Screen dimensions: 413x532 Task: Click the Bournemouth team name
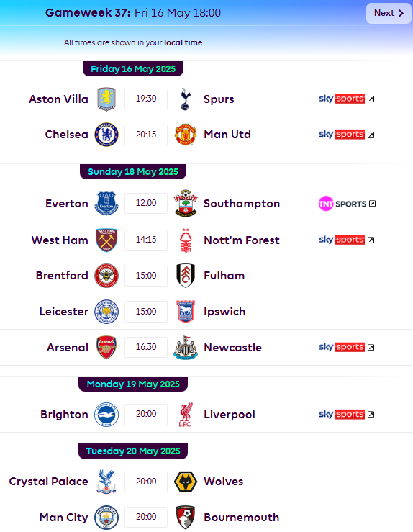[x=242, y=518]
